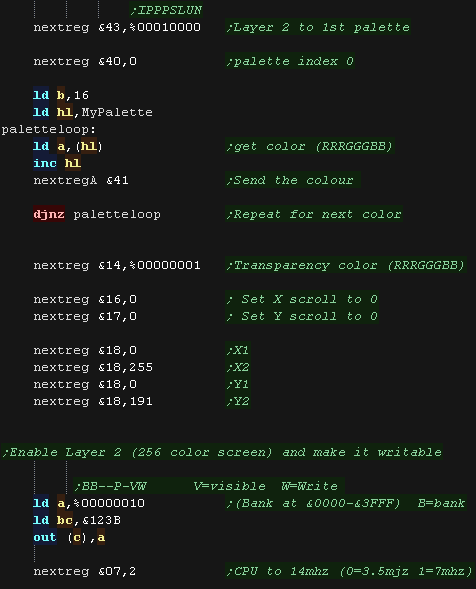Click the paletteloop: label line
476x589 pixels.
(49, 130)
